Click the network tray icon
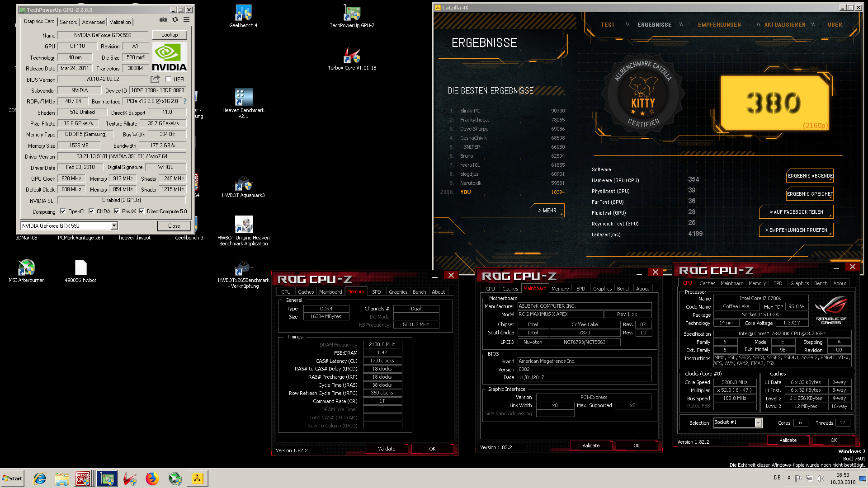 tap(809, 478)
